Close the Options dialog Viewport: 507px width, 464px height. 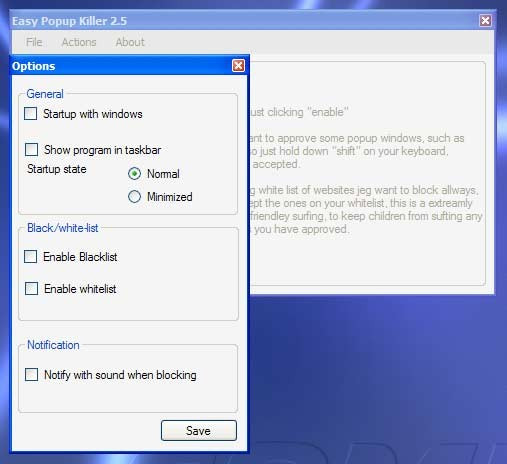tap(238, 66)
